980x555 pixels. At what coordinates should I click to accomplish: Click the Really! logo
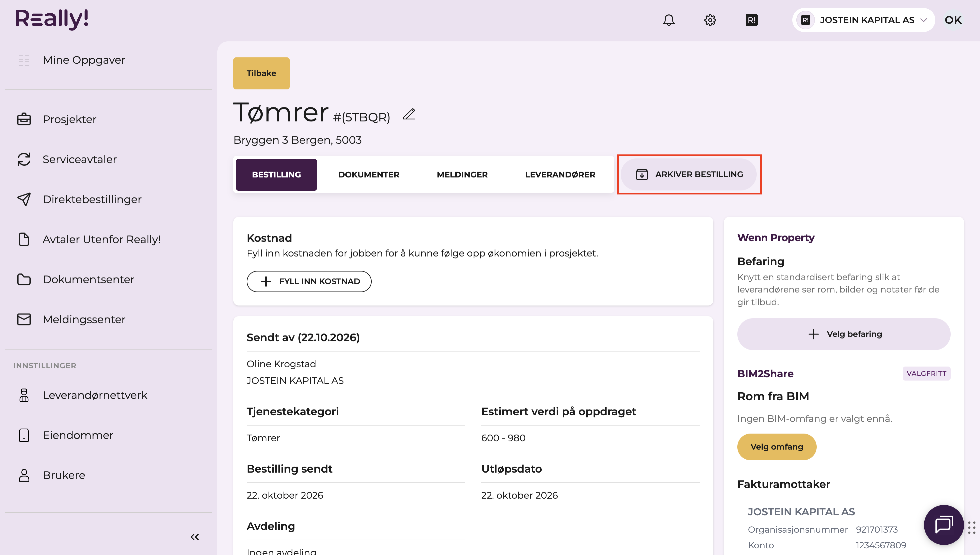tap(52, 19)
